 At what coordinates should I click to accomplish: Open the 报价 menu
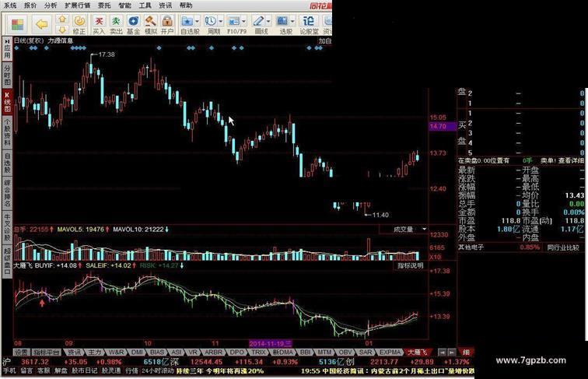[x=30, y=5]
